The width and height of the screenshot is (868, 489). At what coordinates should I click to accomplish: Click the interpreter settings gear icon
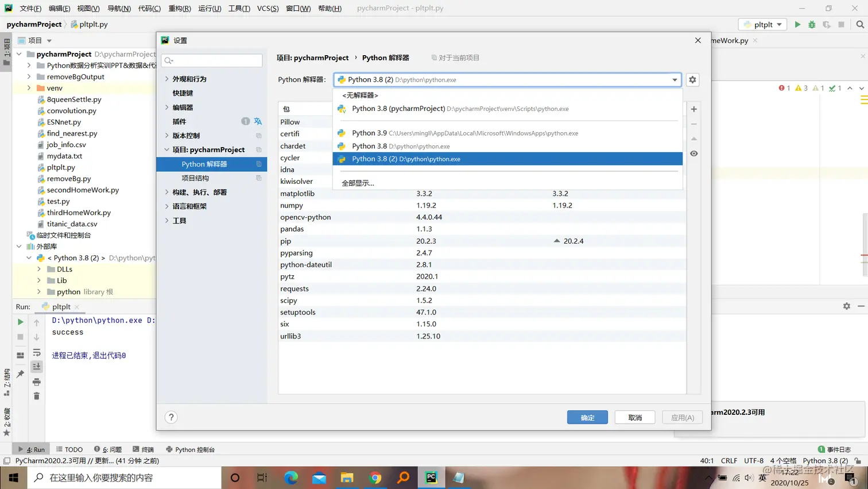point(692,80)
